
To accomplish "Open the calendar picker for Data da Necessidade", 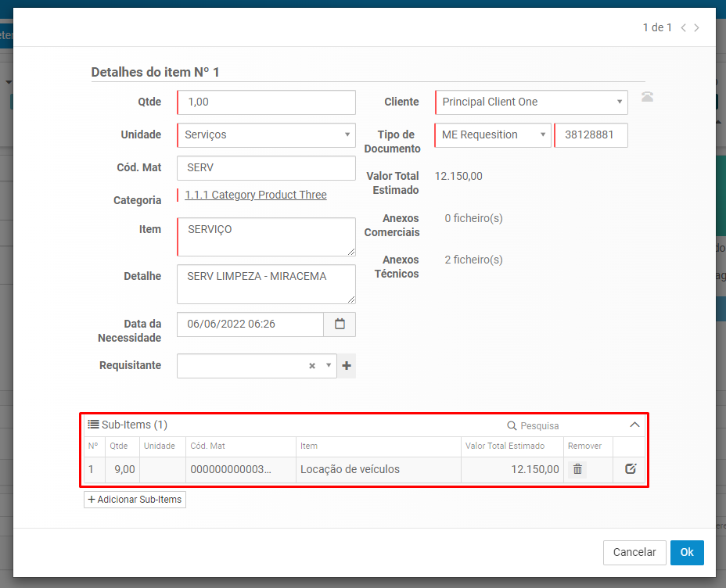I will (340, 324).
